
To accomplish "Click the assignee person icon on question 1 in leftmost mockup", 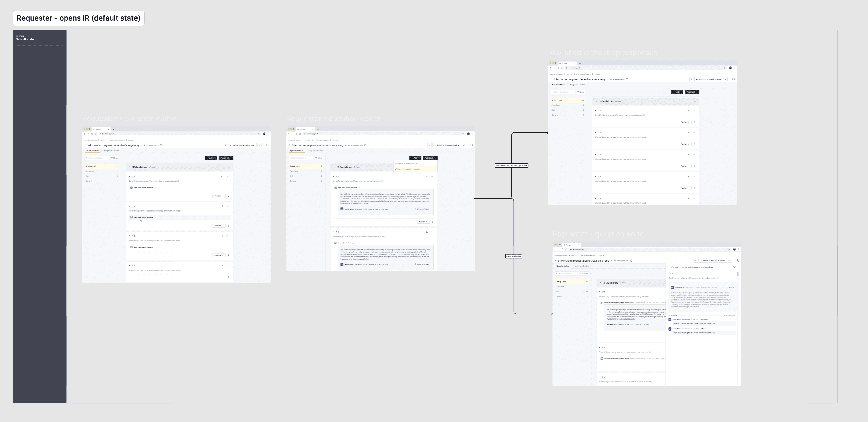I will tap(221, 176).
